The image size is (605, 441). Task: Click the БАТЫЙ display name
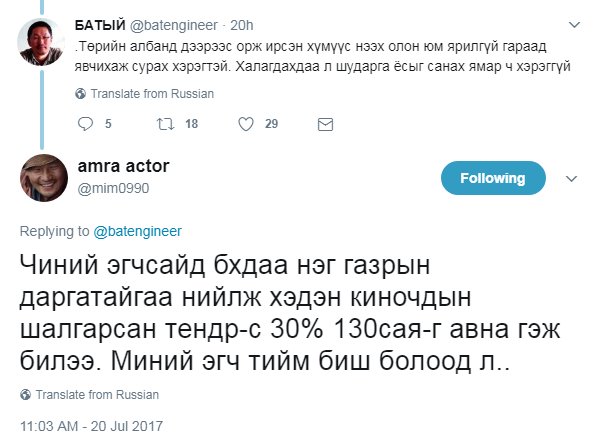tap(100, 25)
